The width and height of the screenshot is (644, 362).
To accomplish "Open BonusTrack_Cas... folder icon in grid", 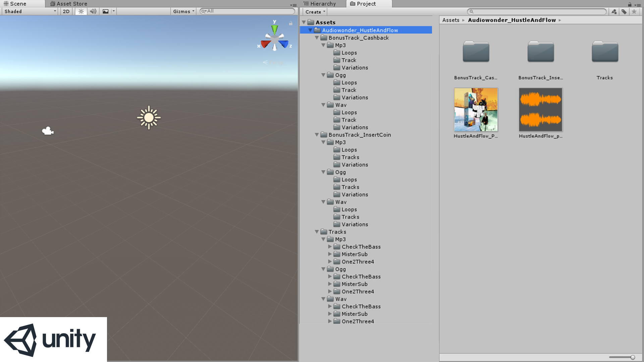I will (x=476, y=52).
